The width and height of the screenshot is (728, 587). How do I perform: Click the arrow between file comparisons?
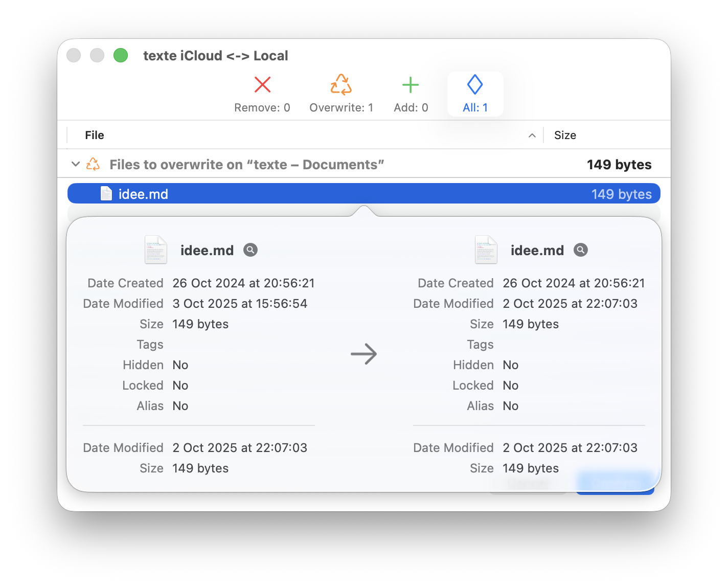tap(363, 354)
